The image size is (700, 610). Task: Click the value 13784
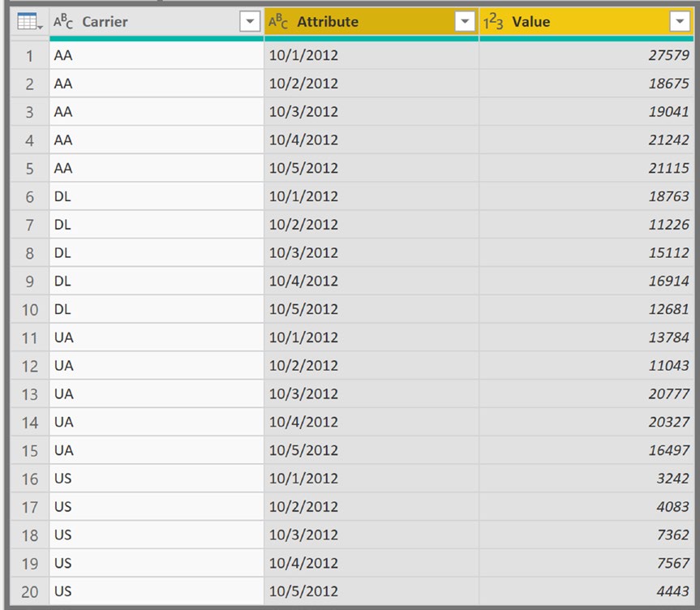(586, 337)
